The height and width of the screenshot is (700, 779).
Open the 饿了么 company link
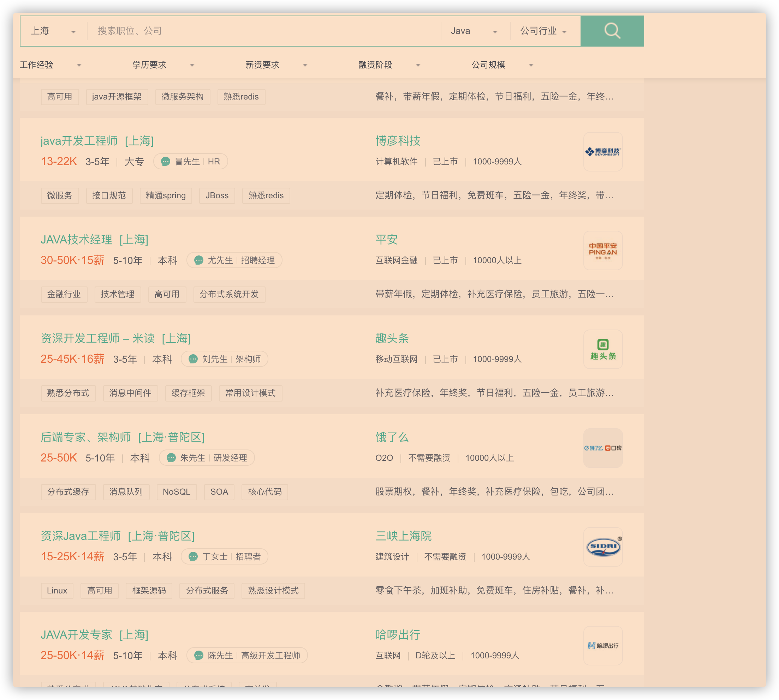pyautogui.click(x=392, y=437)
